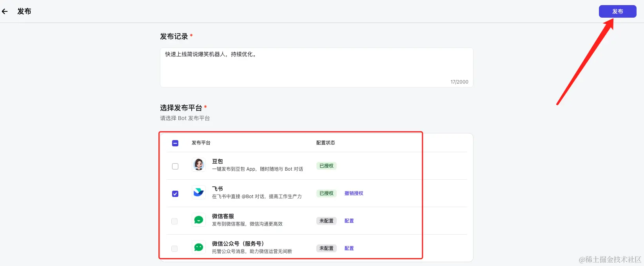644x266 pixels.
Task: Click the 微信公众号 WeChat icon
Action: [x=199, y=247]
